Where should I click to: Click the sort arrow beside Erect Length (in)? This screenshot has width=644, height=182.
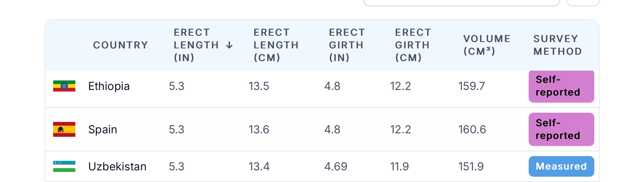coord(229,45)
